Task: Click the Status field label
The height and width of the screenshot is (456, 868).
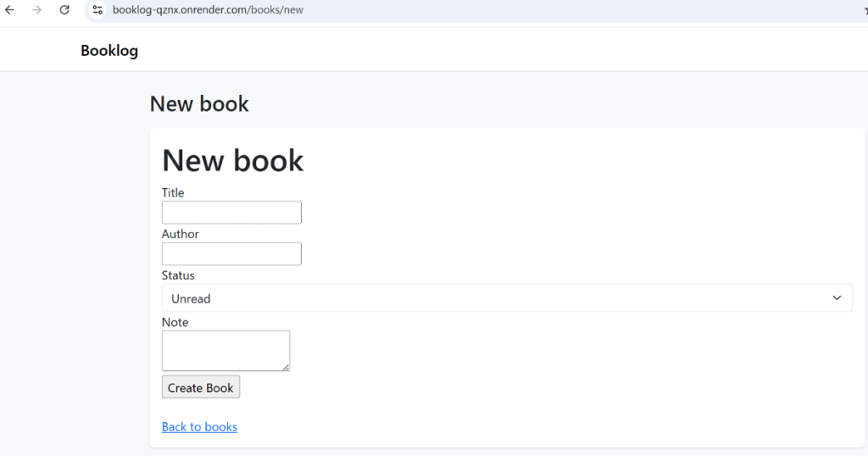Action: (x=178, y=276)
